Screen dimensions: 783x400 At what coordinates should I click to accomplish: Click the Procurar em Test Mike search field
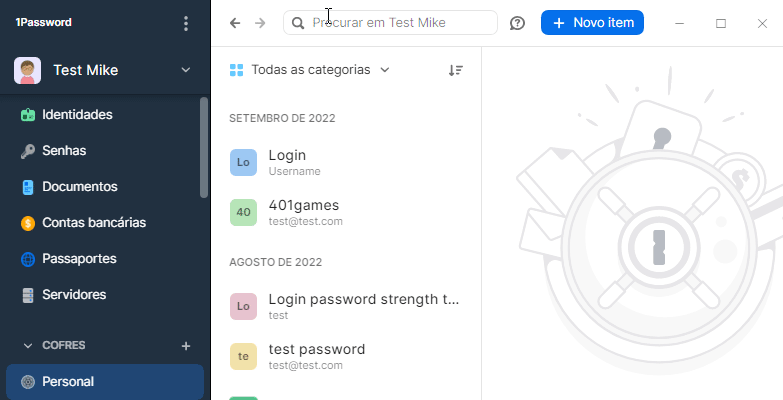[400, 23]
